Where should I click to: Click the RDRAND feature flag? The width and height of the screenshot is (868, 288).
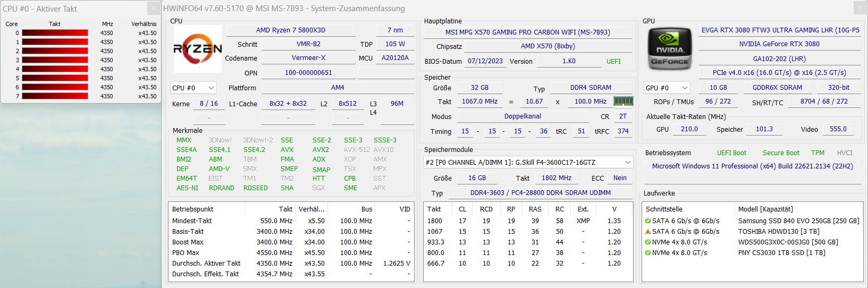pyautogui.click(x=222, y=188)
